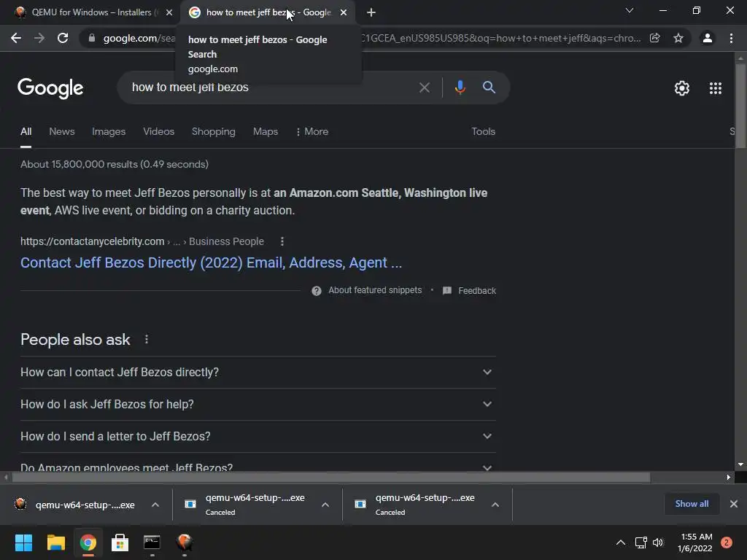This screenshot has height=560, width=747.
Task: Expand How do I send a letter question
Action: (x=258, y=436)
